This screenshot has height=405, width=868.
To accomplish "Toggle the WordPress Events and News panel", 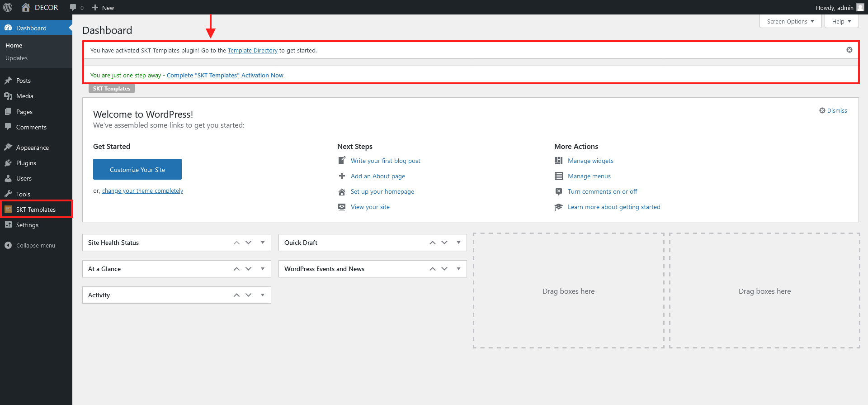I will 458,269.
